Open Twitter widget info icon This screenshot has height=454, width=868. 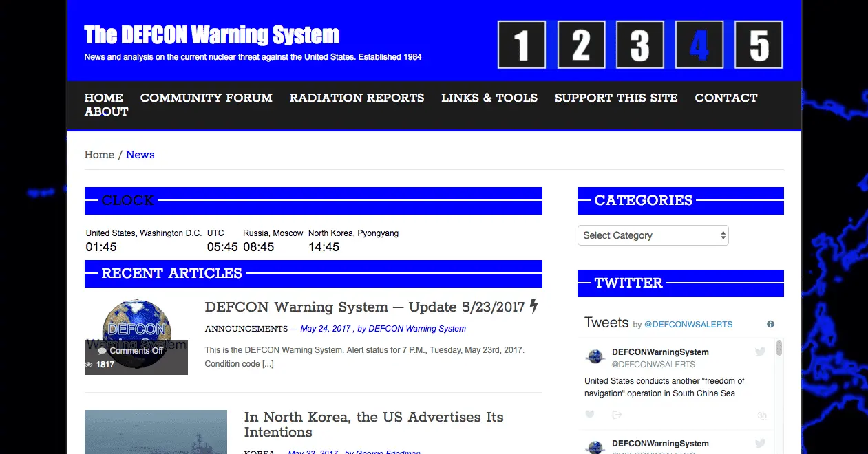[770, 324]
